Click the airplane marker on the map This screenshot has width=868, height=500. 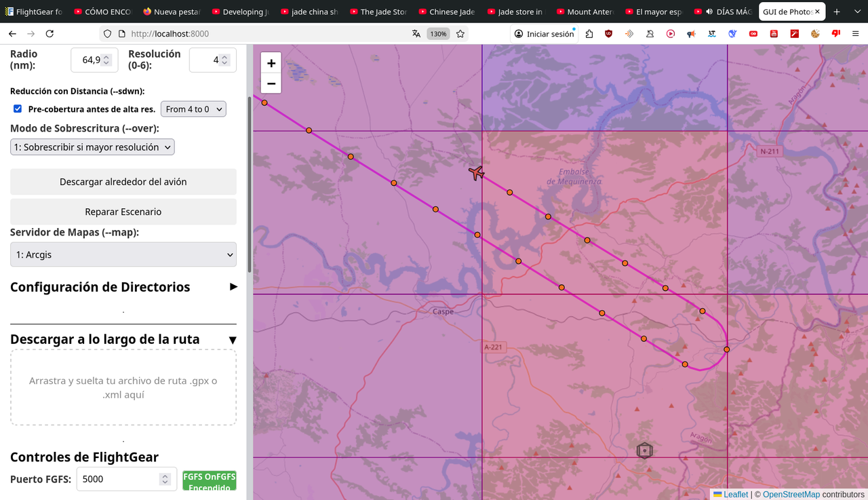477,172
